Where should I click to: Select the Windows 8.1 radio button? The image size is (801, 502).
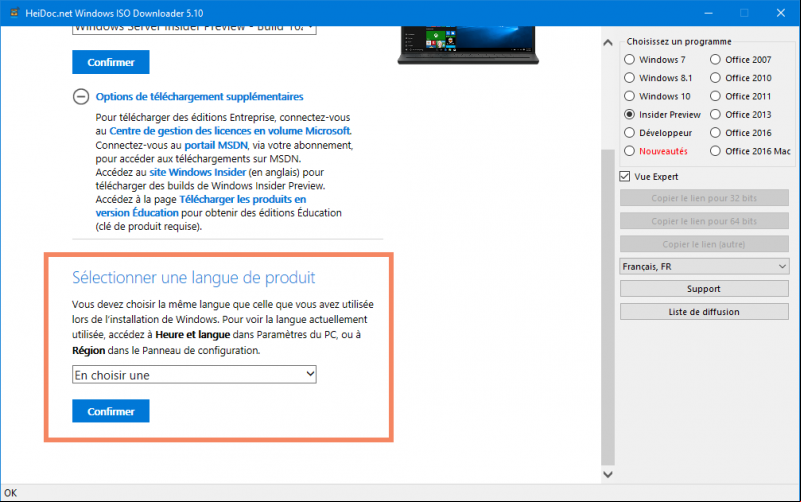(x=629, y=78)
